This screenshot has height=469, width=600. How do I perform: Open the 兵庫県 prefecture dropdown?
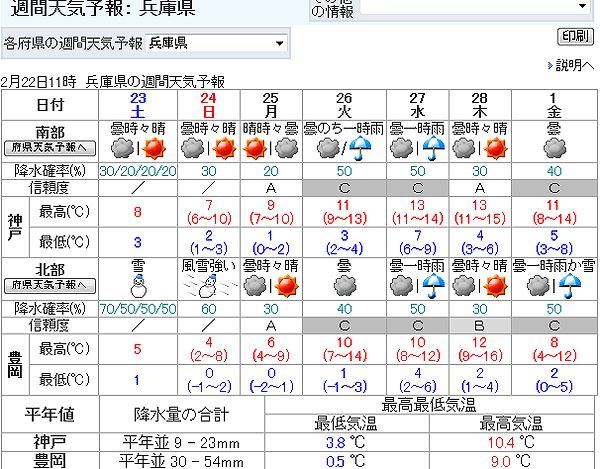point(216,43)
